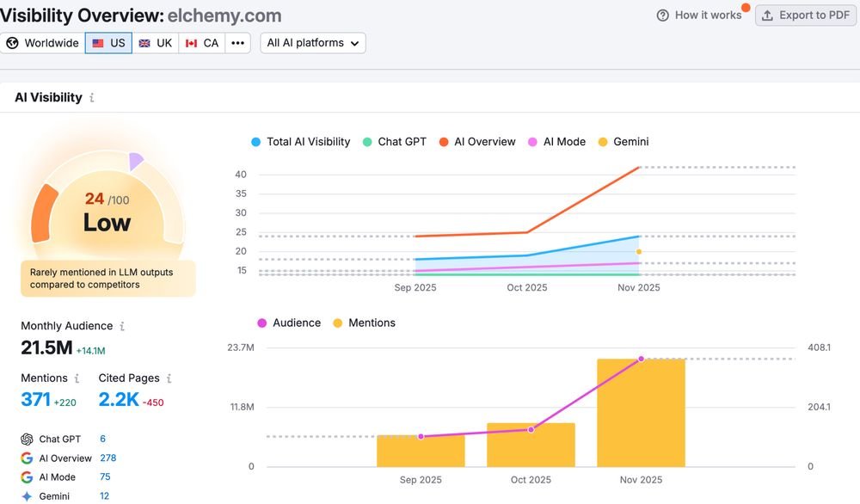Click the Mentions info icon
The height and width of the screenshot is (504, 860).
[x=77, y=378]
